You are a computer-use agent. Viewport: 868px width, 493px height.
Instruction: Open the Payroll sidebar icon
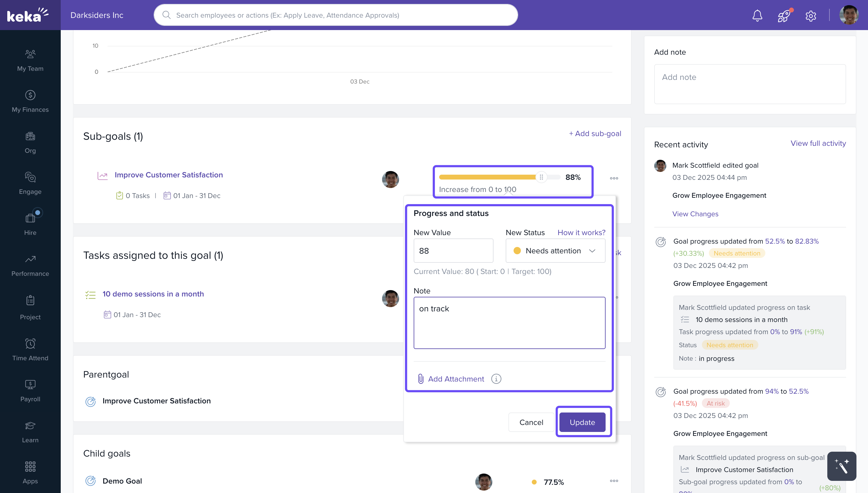30,390
